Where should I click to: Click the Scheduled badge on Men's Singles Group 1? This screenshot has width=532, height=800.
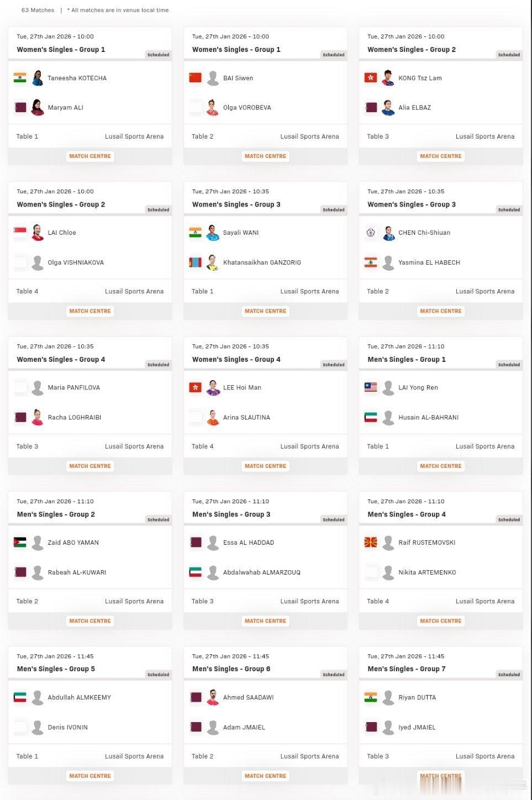[509, 365]
